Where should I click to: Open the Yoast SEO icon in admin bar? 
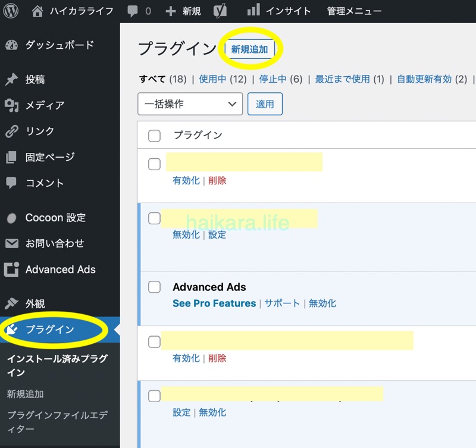[x=220, y=11]
